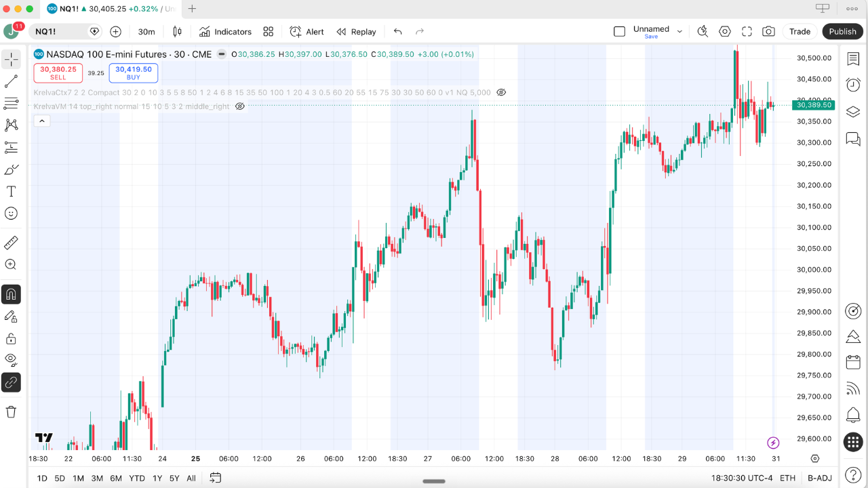Click the undo arrow
The image size is (868, 488).
(x=398, y=31)
